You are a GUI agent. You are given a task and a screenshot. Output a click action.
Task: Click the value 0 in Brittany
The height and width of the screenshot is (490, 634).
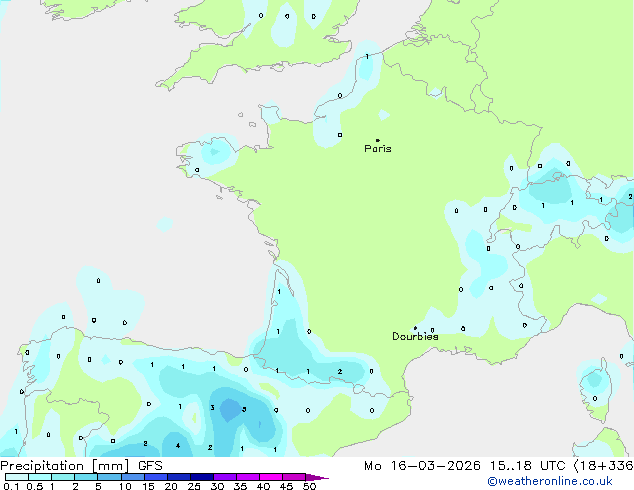[x=197, y=170]
